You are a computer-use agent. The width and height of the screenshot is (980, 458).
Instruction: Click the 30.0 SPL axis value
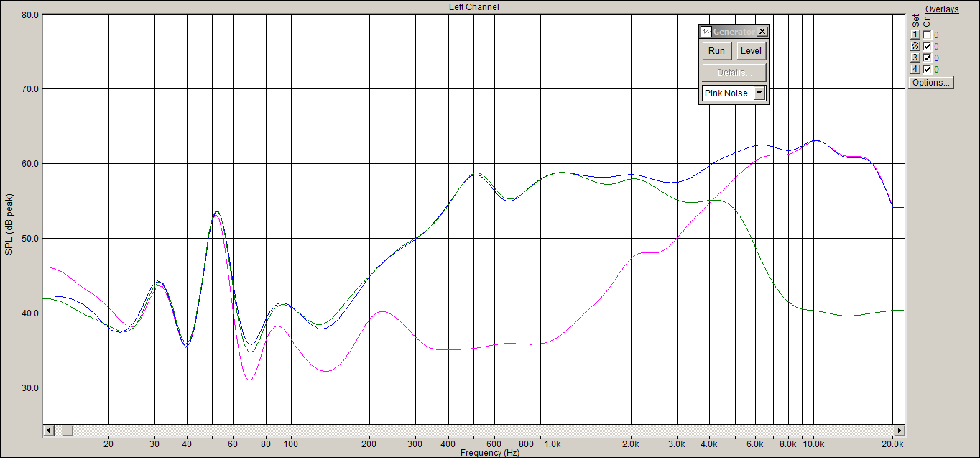(x=29, y=388)
